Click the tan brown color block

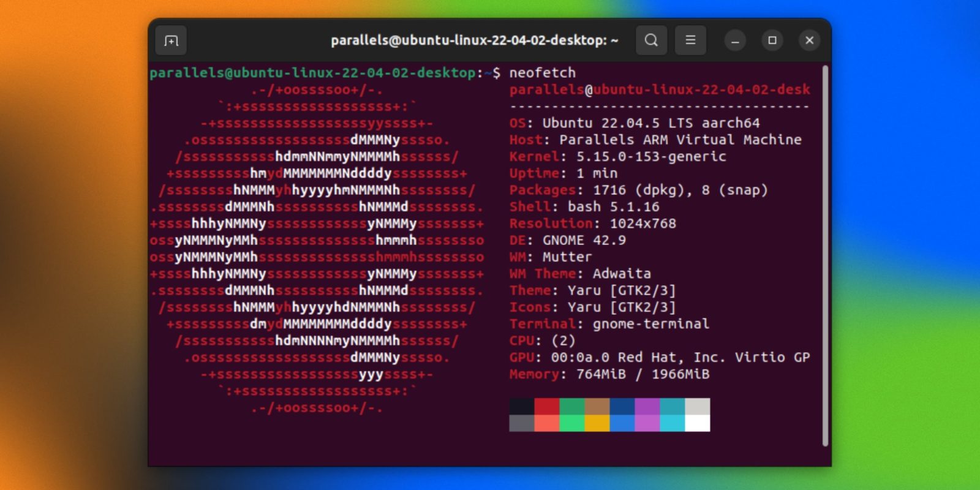597,406
